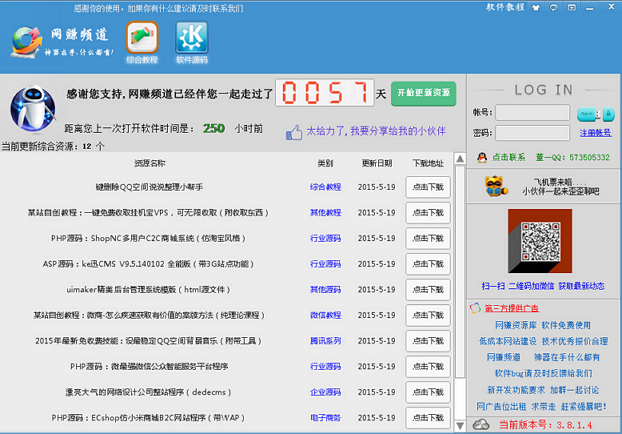Screen dimensions: 622x434
Task: Click ad link 网赚频道 神器在手什么都有
Action: tap(543, 357)
